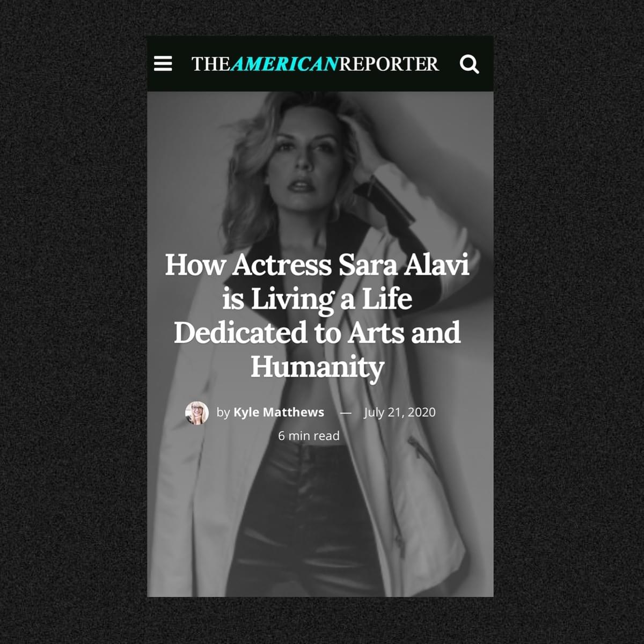
Task: Open author page for Kyle Matthews
Action: coord(279,412)
